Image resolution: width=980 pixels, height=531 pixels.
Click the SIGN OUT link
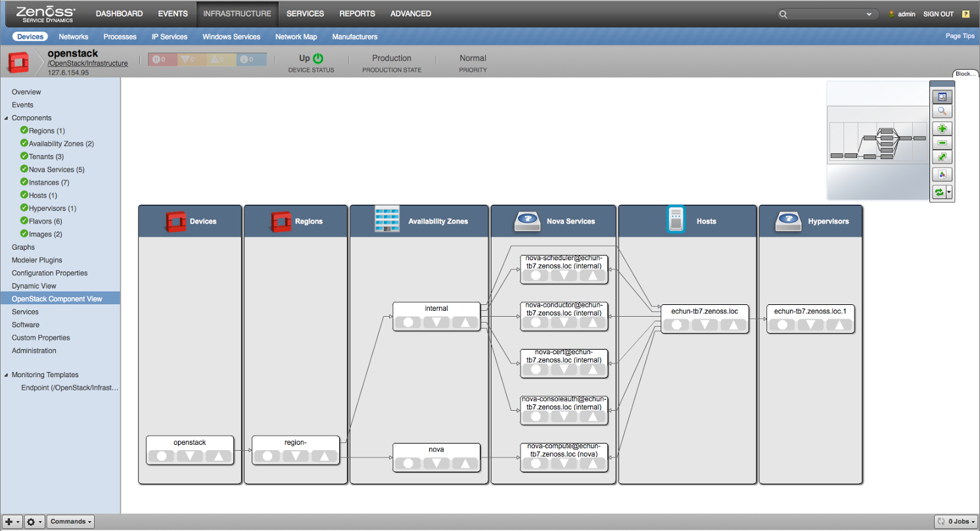pyautogui.click(x=938, y=14)
